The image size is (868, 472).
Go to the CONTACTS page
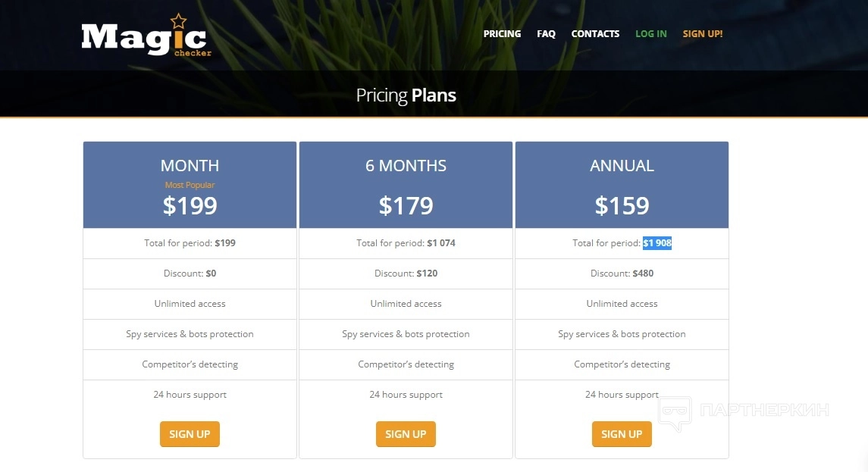coord(595,34)
